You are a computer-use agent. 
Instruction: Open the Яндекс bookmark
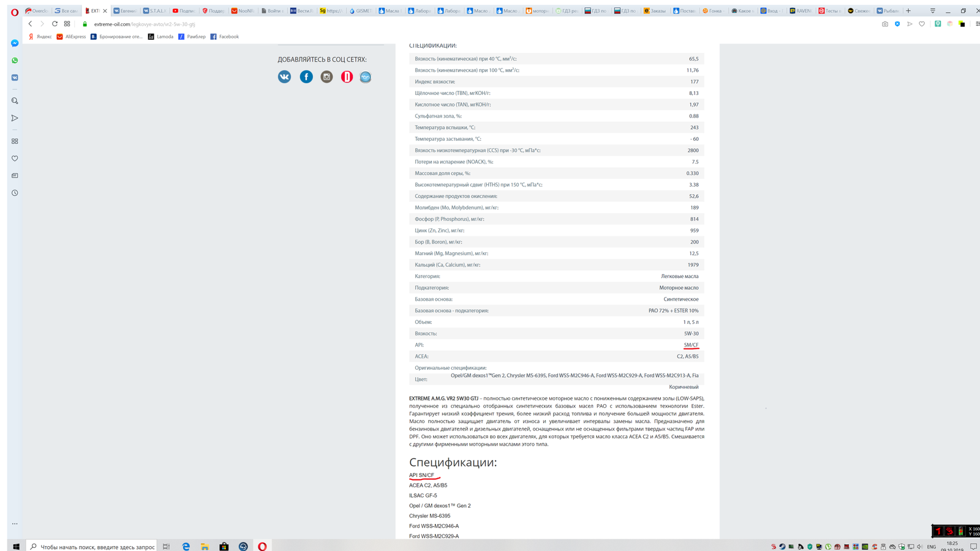(x=40, y=37)
